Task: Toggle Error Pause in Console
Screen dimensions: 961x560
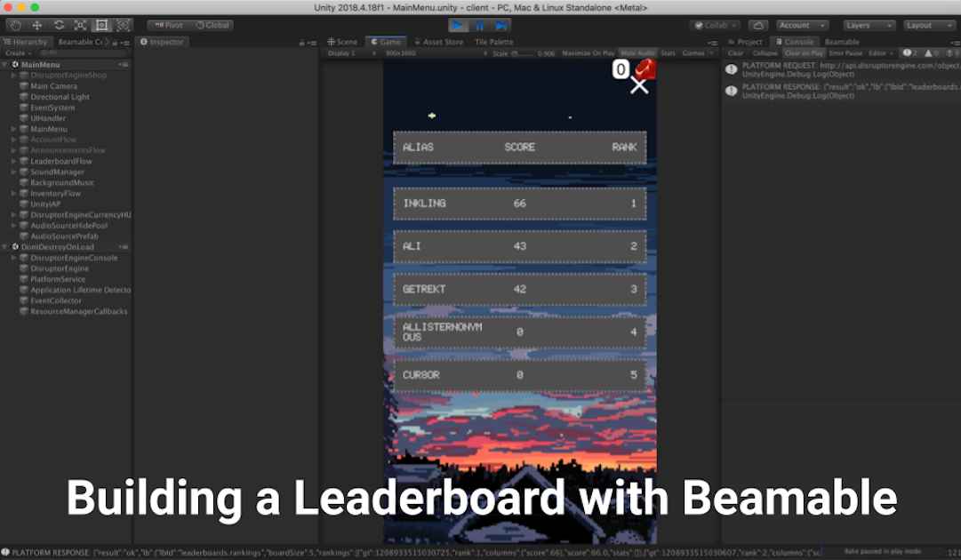Action: 845,53
